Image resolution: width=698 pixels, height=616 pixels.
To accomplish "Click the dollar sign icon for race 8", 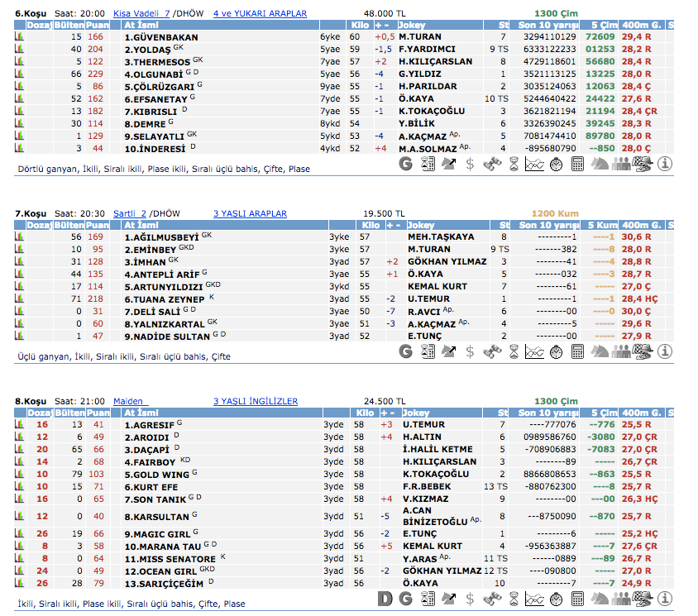I will [x=470, y=599].
